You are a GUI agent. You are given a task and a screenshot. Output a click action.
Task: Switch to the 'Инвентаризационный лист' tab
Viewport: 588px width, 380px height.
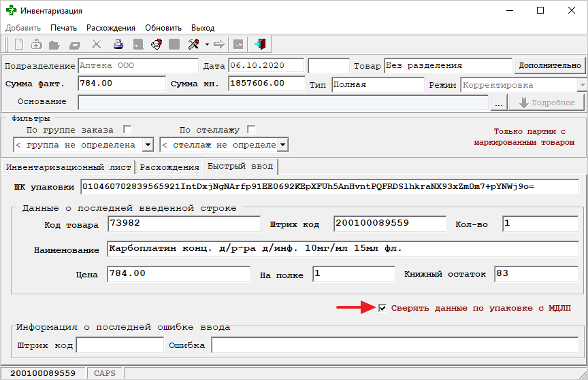[68, 167]
